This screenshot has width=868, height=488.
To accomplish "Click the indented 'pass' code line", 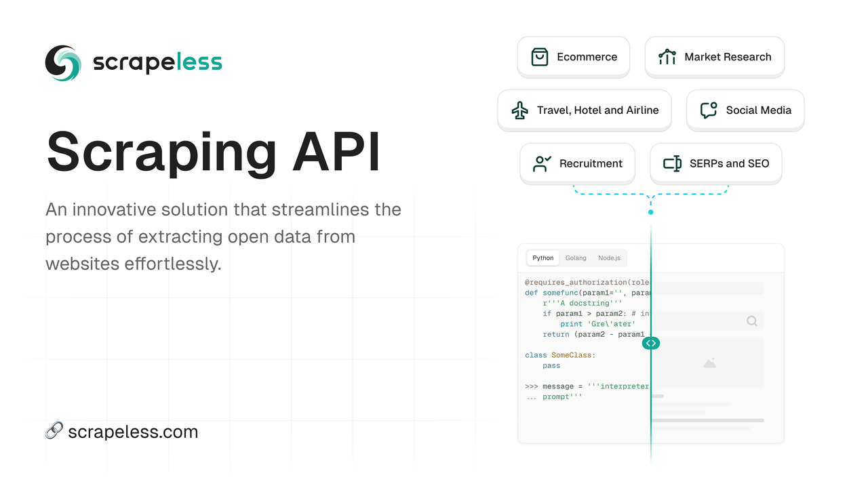I will (551, 365).
